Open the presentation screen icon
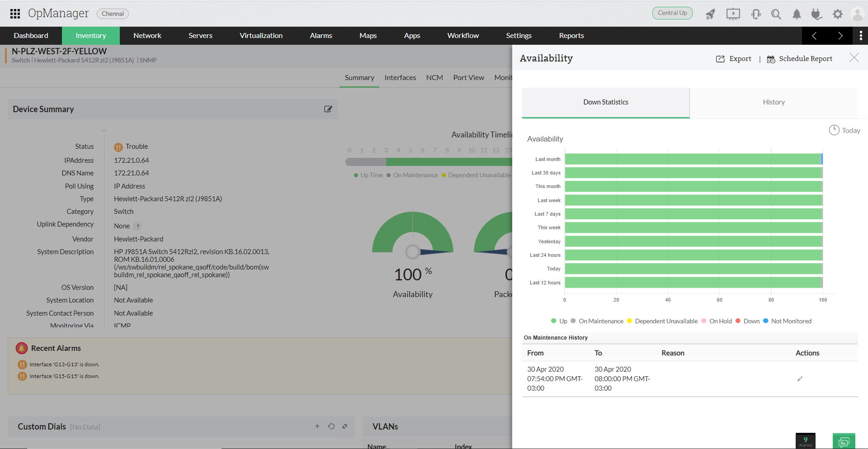Viewport: 868px width, 449px height. [x=733, y=14]
